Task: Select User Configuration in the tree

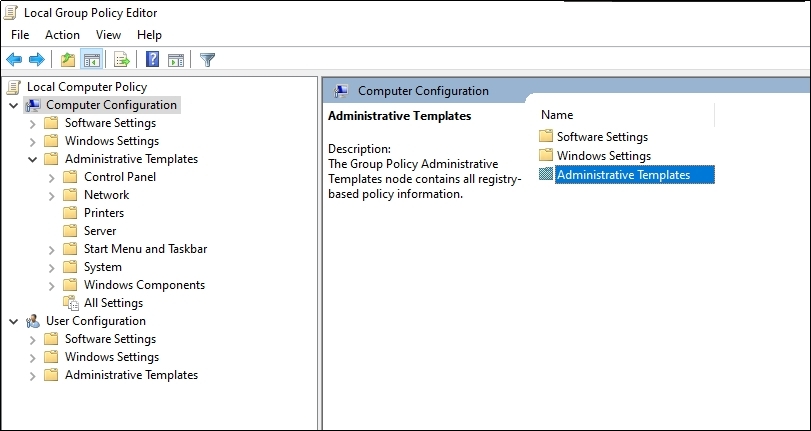Action: 96,321
